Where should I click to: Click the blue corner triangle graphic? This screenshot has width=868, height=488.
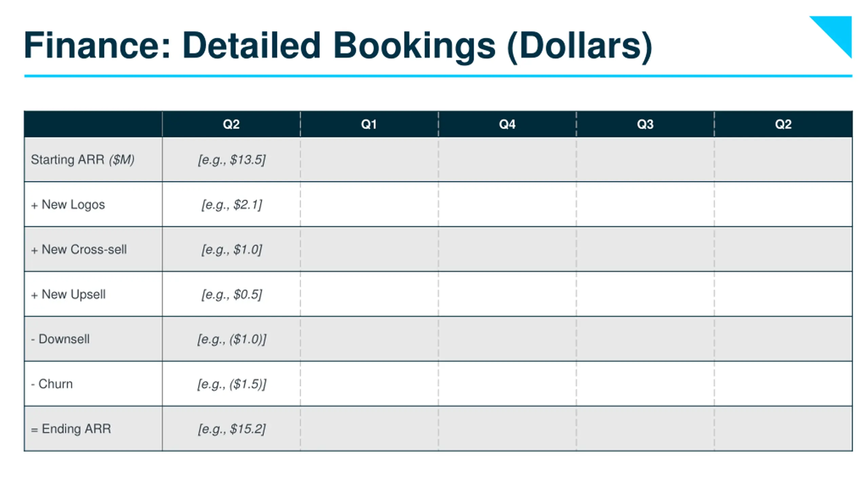point(837,32)
